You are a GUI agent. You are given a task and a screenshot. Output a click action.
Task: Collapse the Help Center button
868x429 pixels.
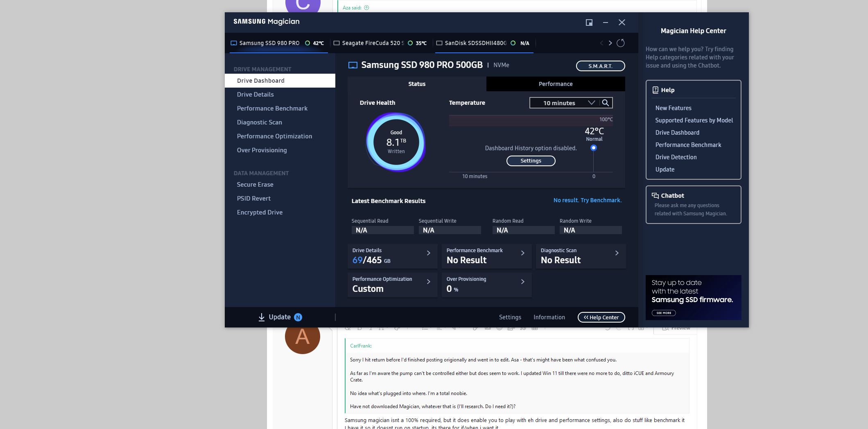point(601,317)
